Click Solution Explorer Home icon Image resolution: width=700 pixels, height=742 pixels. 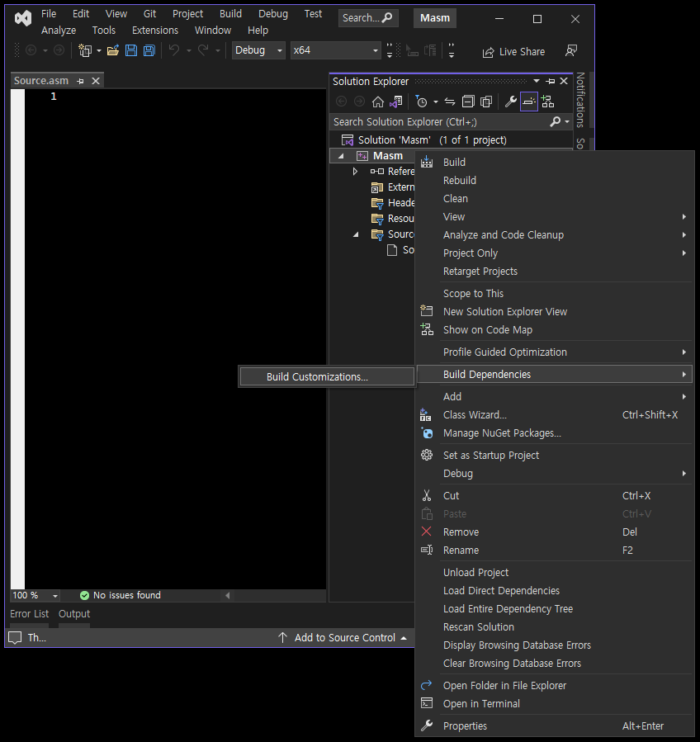coord(378,102)
